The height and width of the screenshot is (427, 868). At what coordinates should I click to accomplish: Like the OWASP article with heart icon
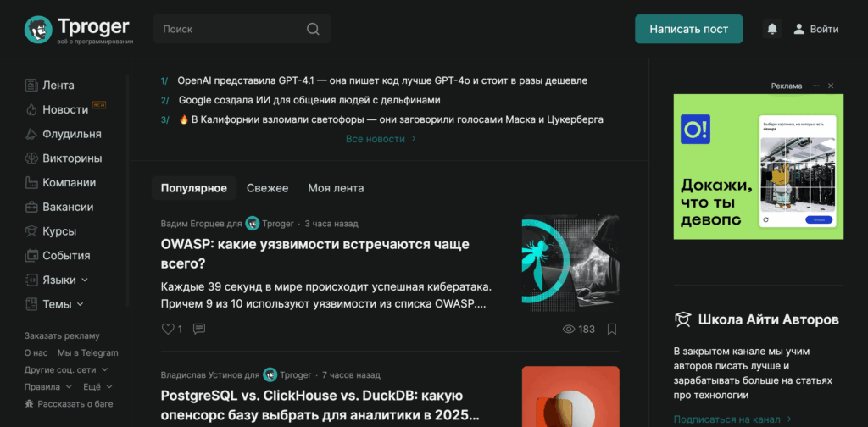click(168, 329)
